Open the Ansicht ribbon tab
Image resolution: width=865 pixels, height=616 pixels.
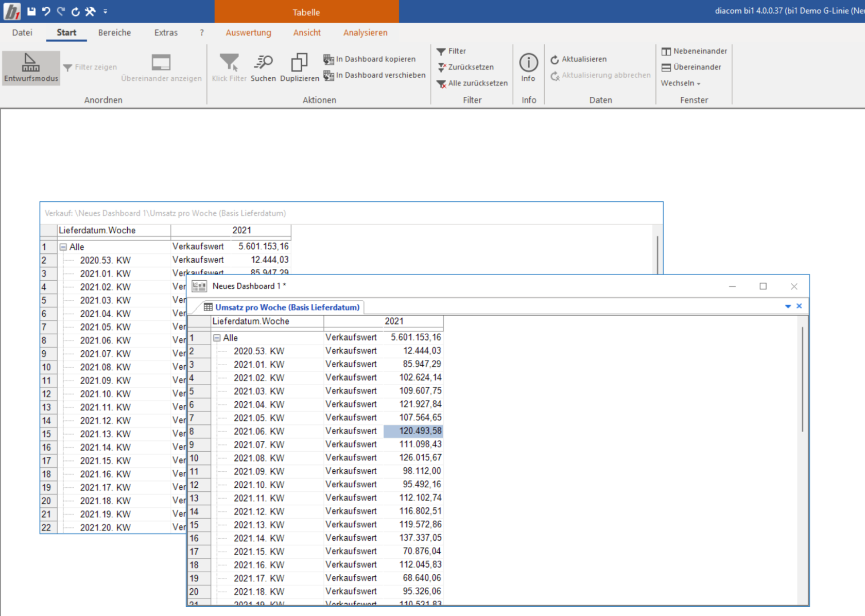[307, 32]
